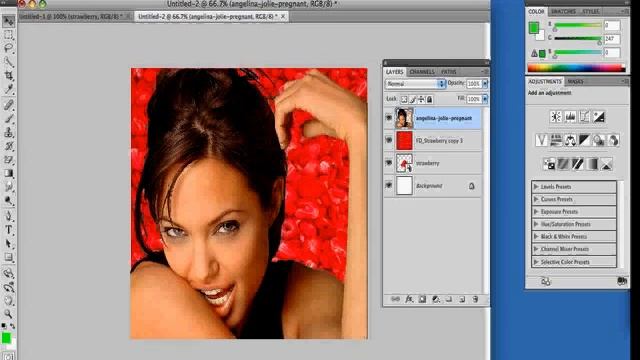
Task: Select the Magic Wand tool
Action: (x=9, y=62)
